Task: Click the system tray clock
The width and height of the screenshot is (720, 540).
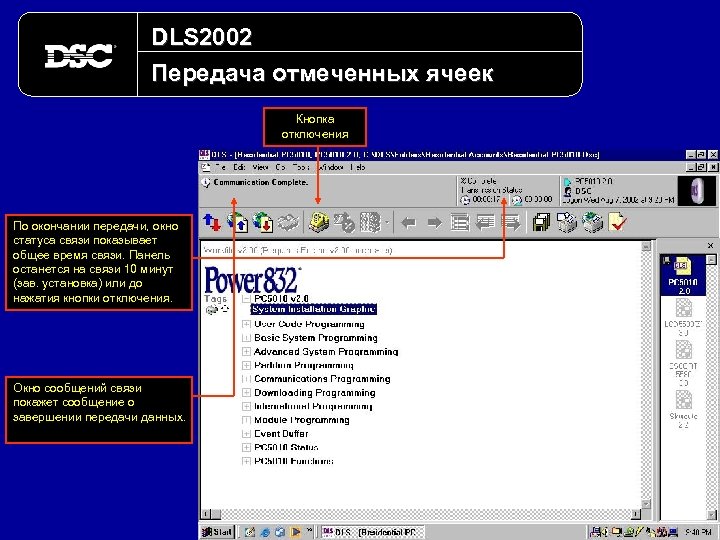Action: point(698,532)
